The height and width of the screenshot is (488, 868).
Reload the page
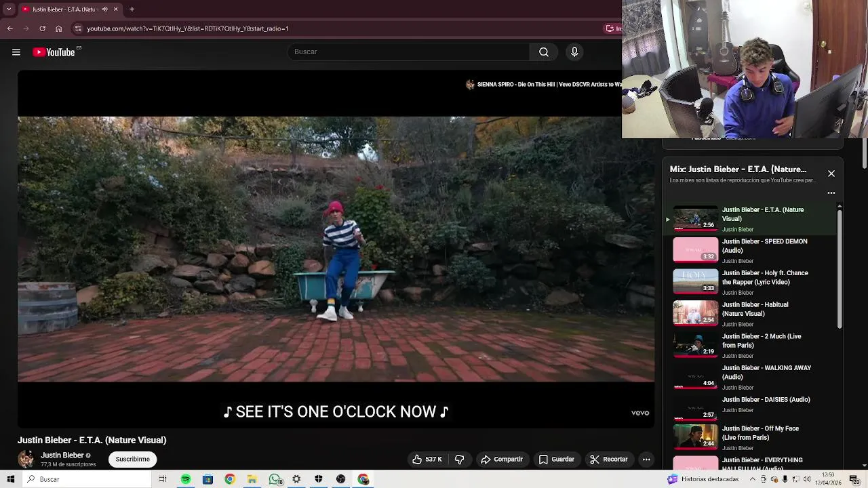point(42,28)
